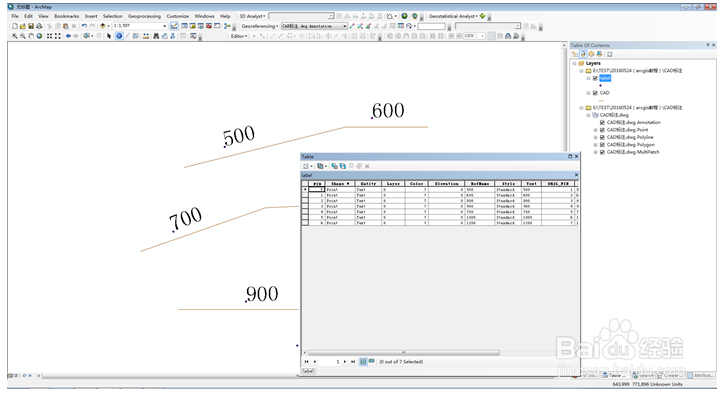
Task: Open the File menu
Action: pyautogui.click(x=15, y=16)
